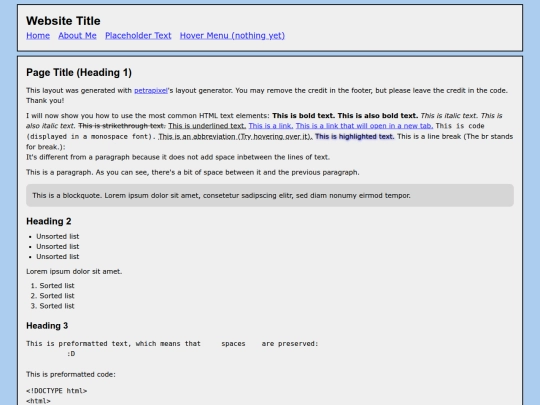
Task: Click the bold text 'This is bold text.'
Action: click(303, 116)
